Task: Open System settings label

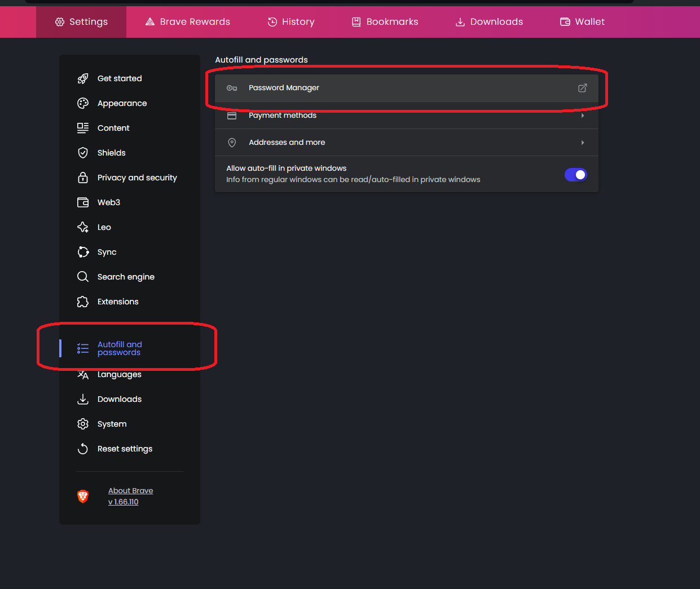Action: point(112,424)
